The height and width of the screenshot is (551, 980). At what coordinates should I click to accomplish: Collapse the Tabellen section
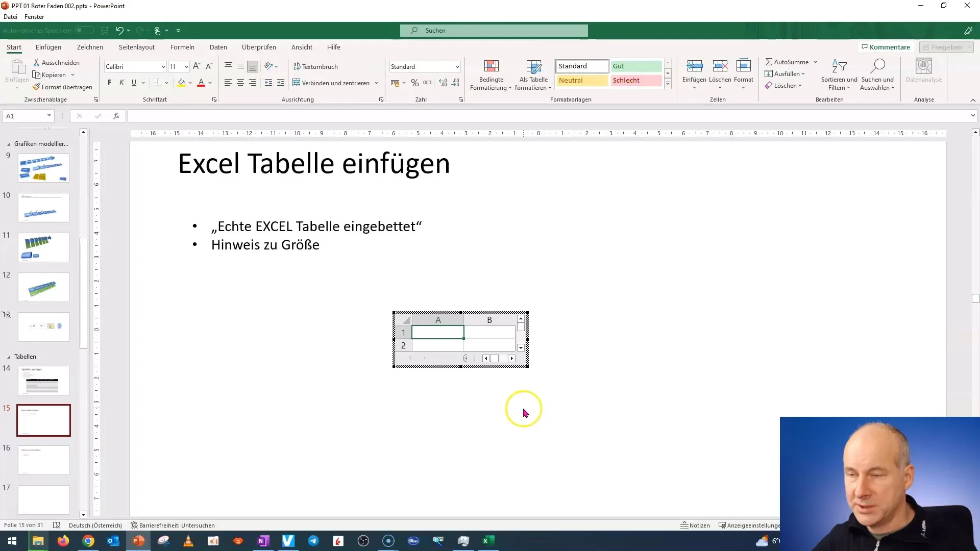pyautogui.click(x=9, y=357)
